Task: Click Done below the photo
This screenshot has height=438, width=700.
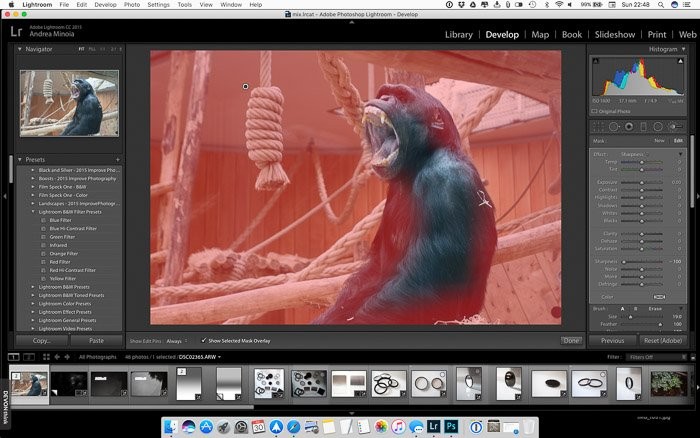Action: [571, 341]
